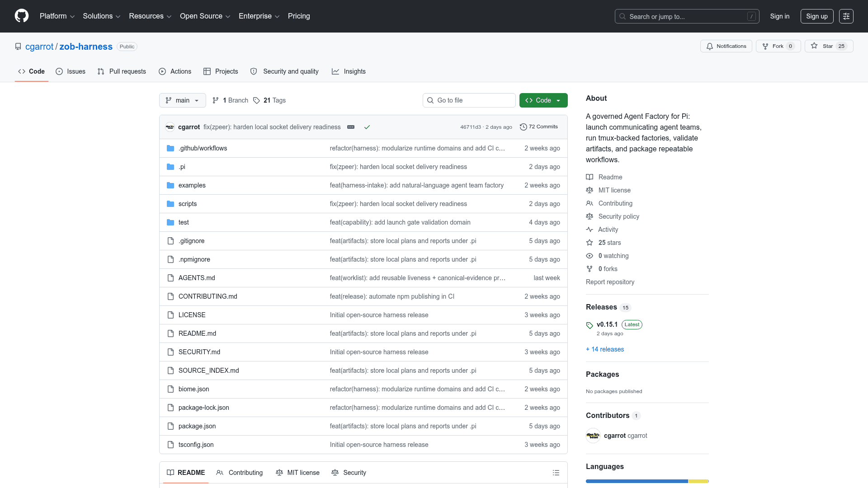Expand the Solutions menu
868x488 pixels.
click(102, 16)
